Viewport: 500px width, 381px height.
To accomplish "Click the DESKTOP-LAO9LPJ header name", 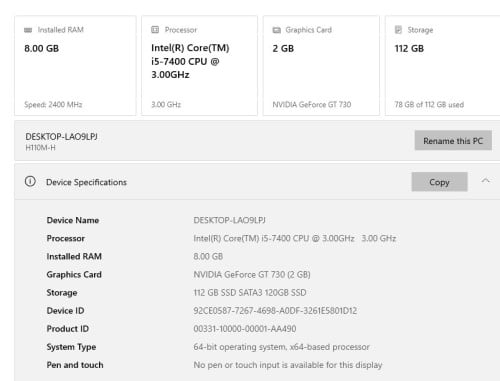I will point(61,137).
